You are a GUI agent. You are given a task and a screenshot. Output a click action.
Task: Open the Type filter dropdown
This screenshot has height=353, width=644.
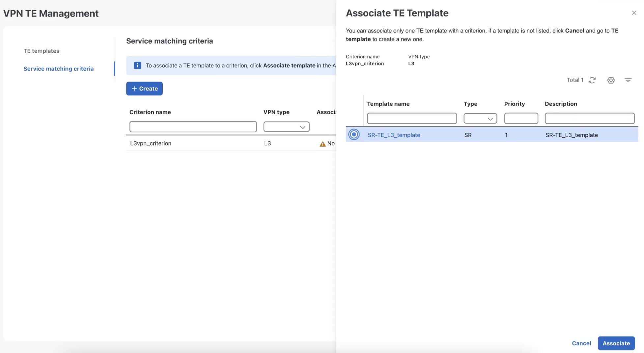point(480,118)
